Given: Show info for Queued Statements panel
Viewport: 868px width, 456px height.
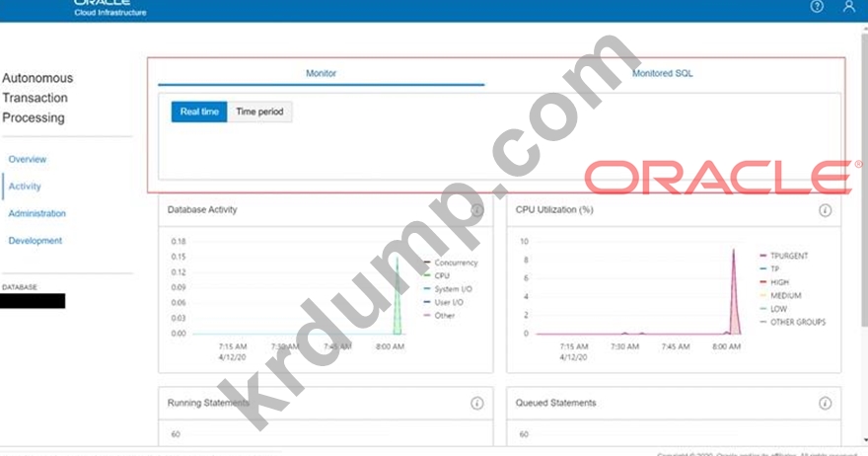Looking at the screenshot, I should coord(825,403).
